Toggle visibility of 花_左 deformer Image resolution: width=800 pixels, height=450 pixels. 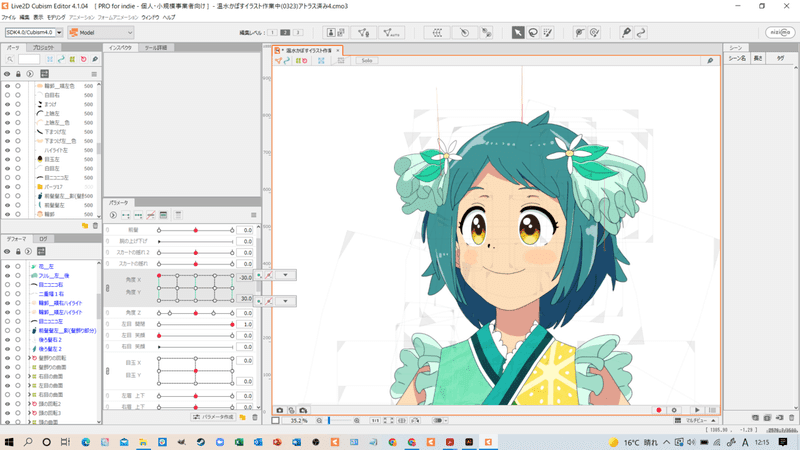tap(7, 266)
